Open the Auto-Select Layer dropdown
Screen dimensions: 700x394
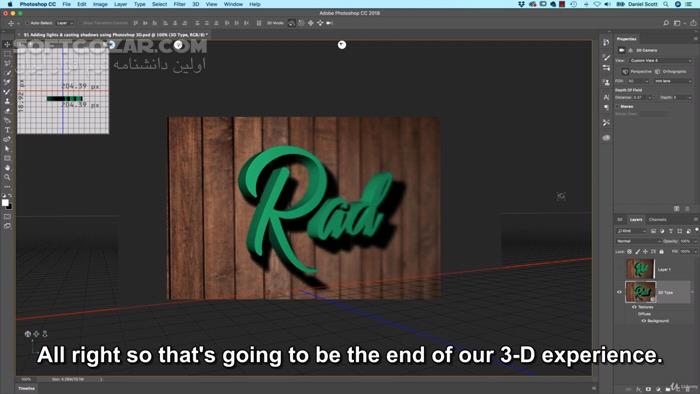click(65, 23)
